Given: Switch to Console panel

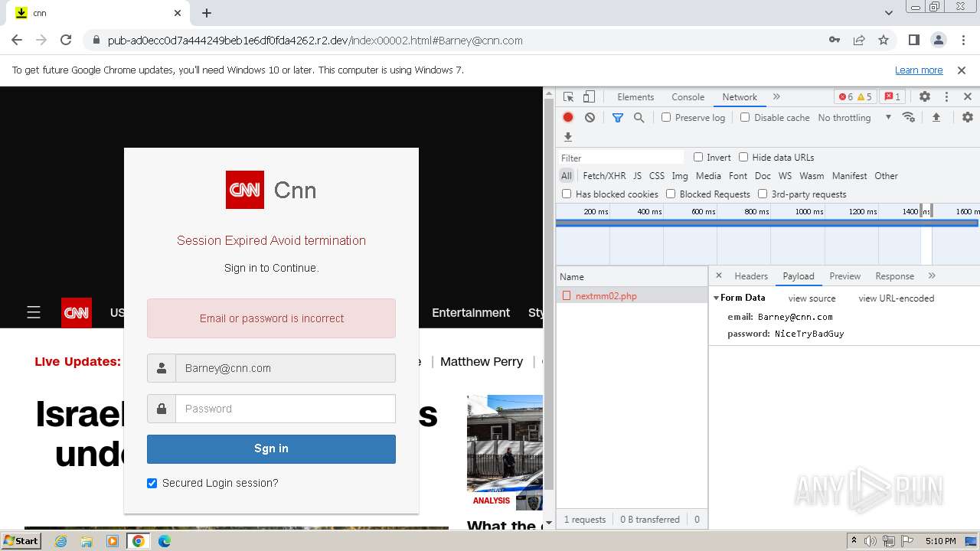Looking at the screenshot, I should [x=688, y=97].
